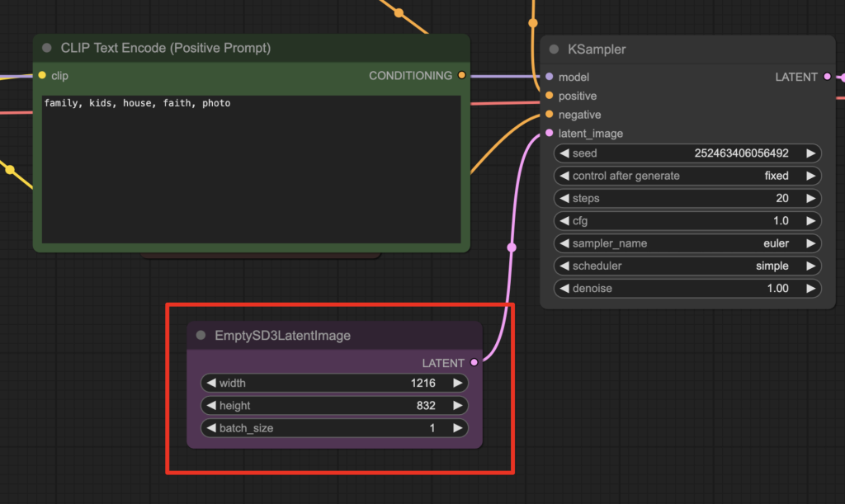Increase batch_size with right arrow
The image size is (845, 504).
(457, 428)
